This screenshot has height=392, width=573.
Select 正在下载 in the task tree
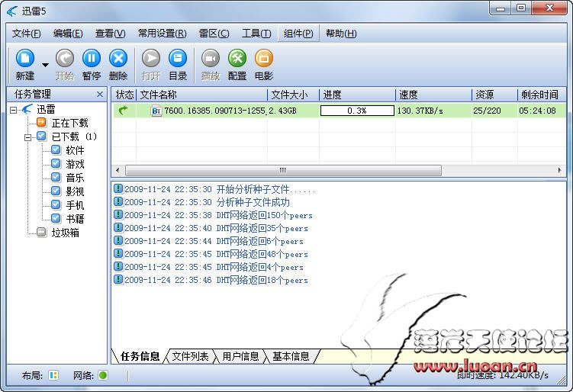pos(69,123)
